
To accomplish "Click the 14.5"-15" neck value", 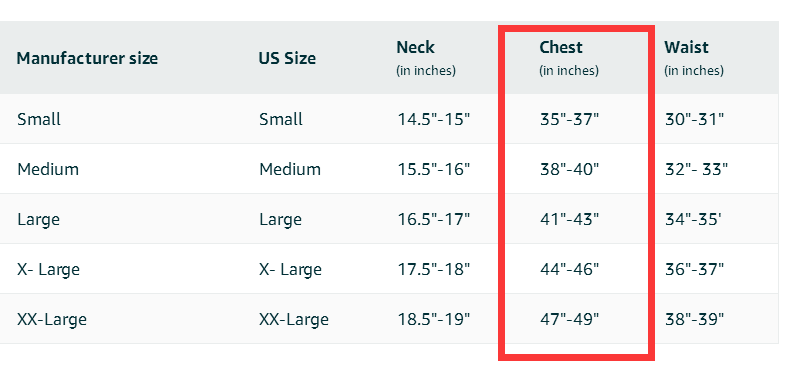I will (434, 119).
